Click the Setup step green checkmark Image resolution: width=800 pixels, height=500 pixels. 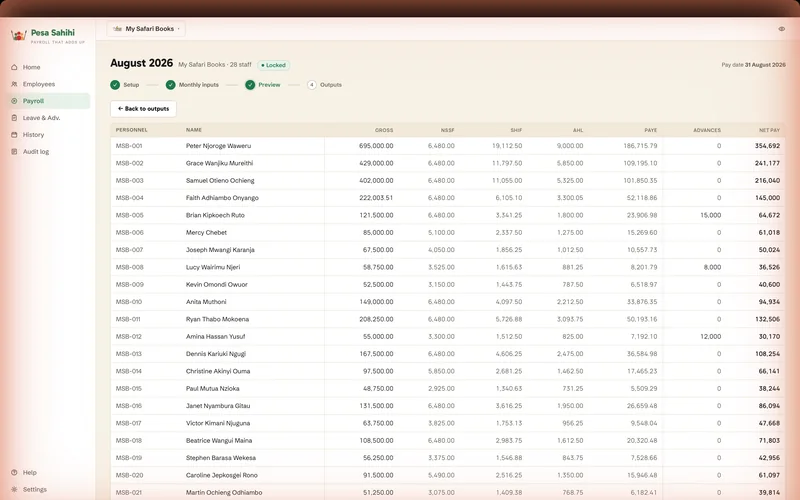[115, 85]
